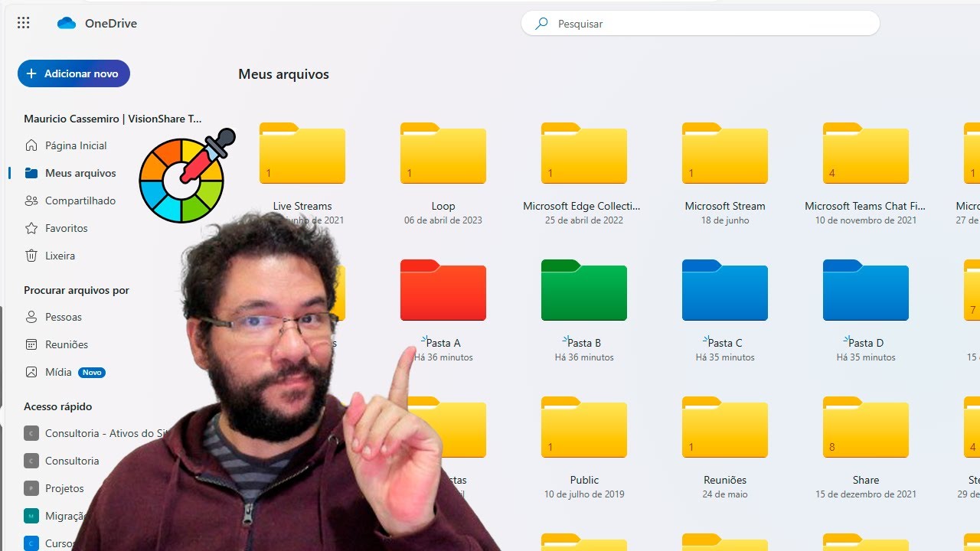
Task: Open Microsoft Teams Chat Files folder icon
Action: click(866, 153)
